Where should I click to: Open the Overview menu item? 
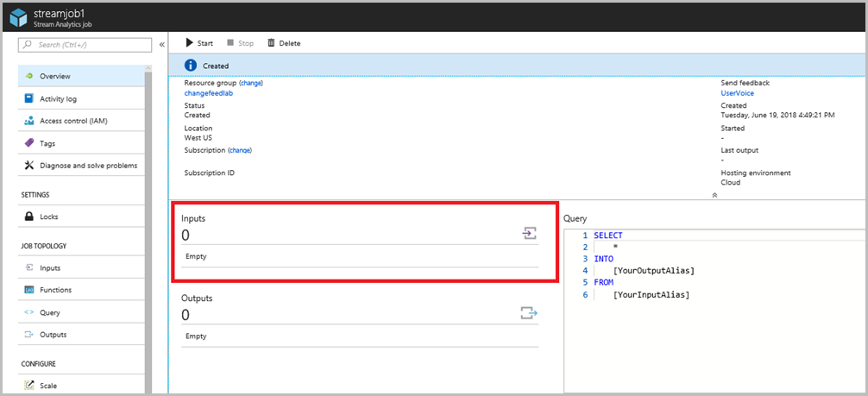point(81,76)
